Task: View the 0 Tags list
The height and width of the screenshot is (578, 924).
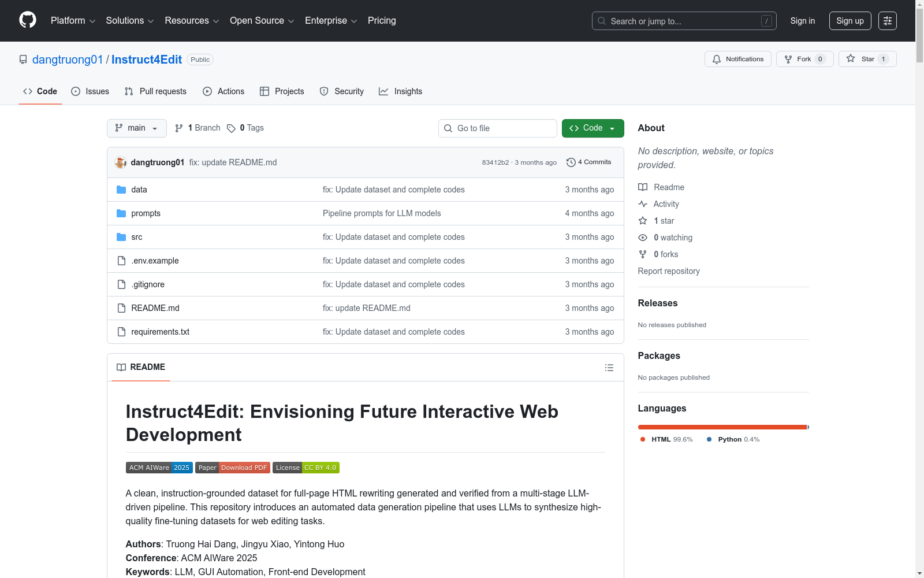Action: click(x=245, y=128)
